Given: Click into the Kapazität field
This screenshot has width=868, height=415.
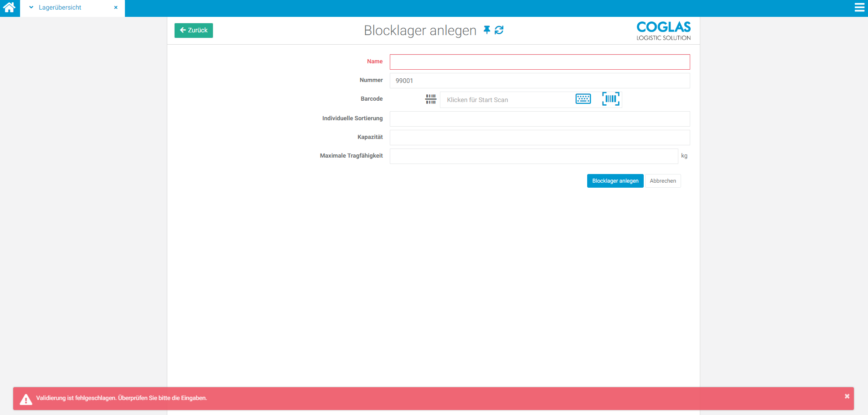Looking at the screenshot, I should (x=540, y=138).
